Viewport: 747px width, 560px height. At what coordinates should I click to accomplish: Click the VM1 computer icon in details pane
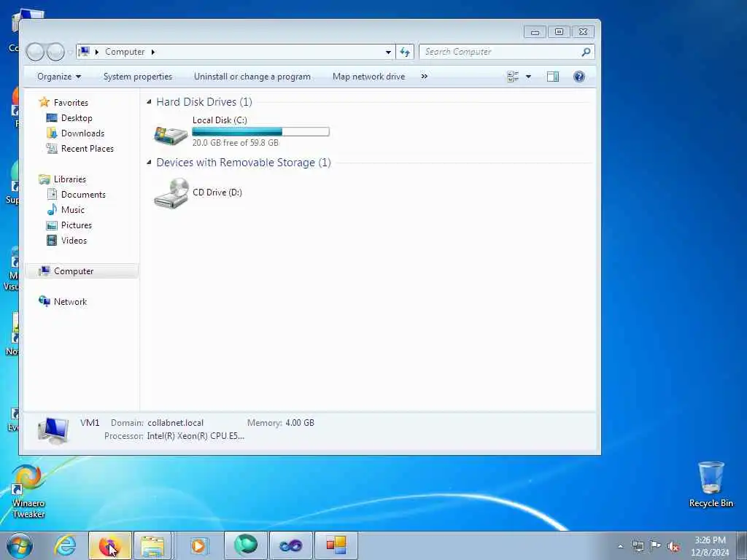(x=53, y=430)
